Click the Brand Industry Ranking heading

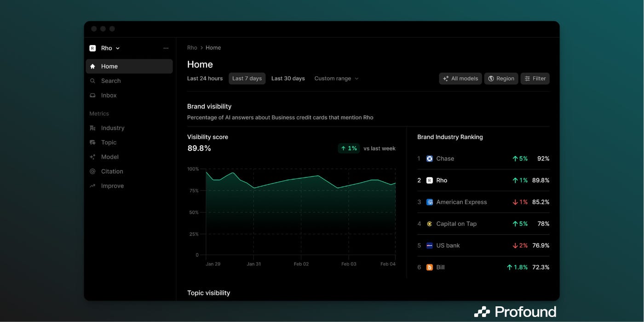point(450,137)
